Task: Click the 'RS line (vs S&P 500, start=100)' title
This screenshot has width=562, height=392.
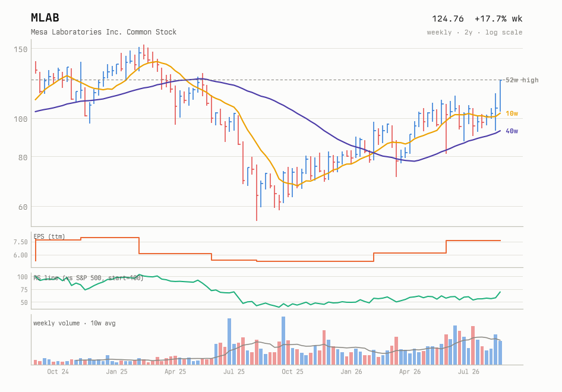Action: click(x=89, y=278)
